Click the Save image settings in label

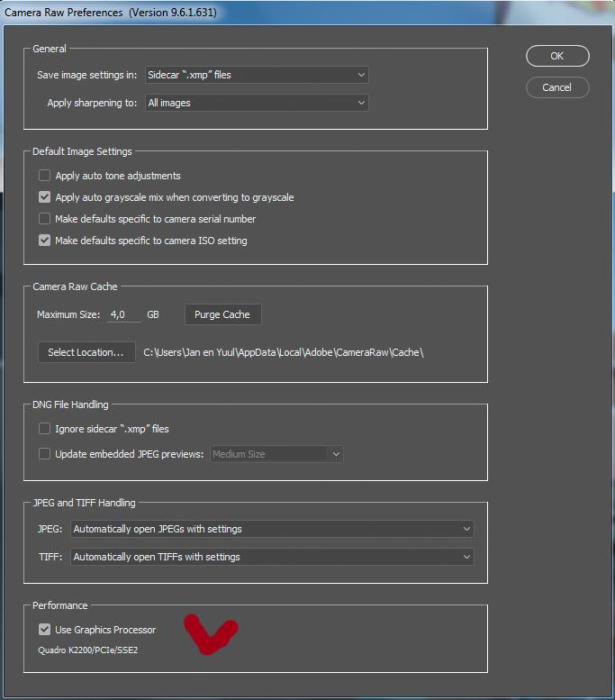click(x=87, y=75)
